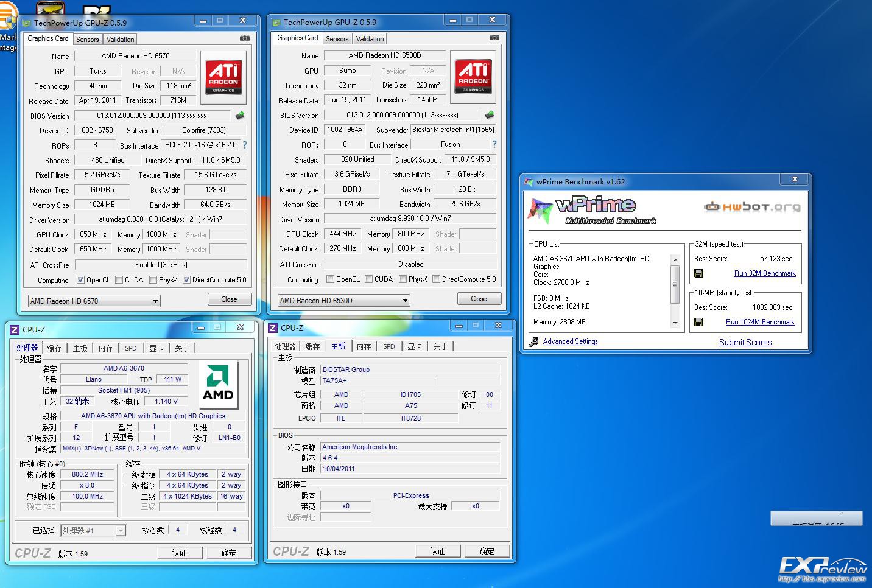Click the title bar icon of the HD 6570 GPU-Z window
The image size is (872, 588).
(x=27, y=23)
